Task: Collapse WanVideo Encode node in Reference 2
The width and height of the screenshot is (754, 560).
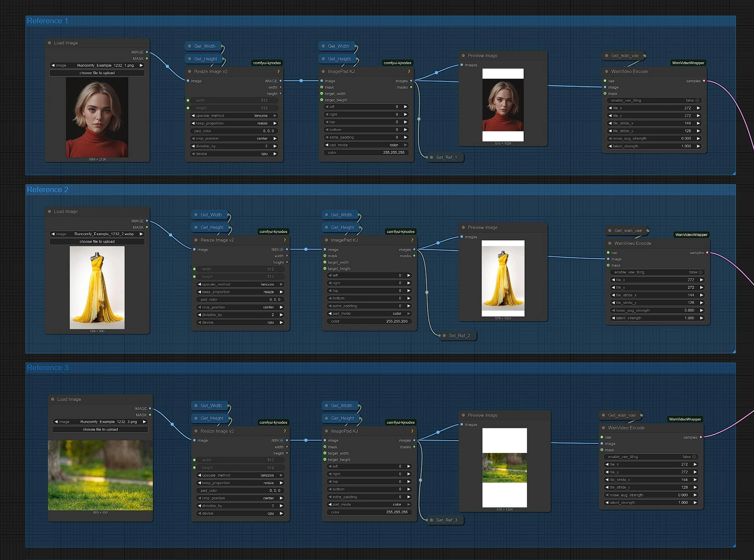Action: pos(610,243)
